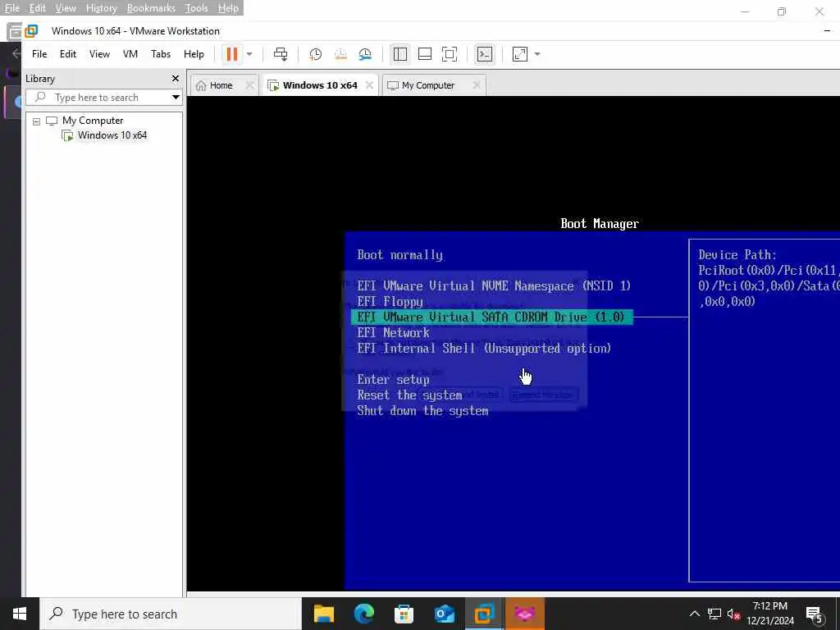The height and width of the screenshot is (630, 840).
Task: Choose Shut down the system
Action: (x=422, y=411)
